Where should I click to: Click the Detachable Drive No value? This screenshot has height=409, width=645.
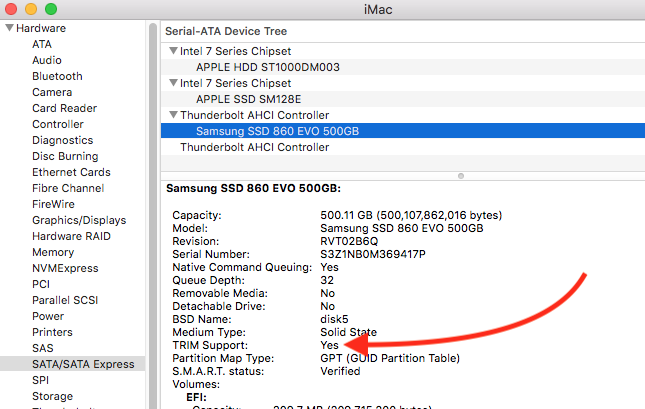[327, 307]
